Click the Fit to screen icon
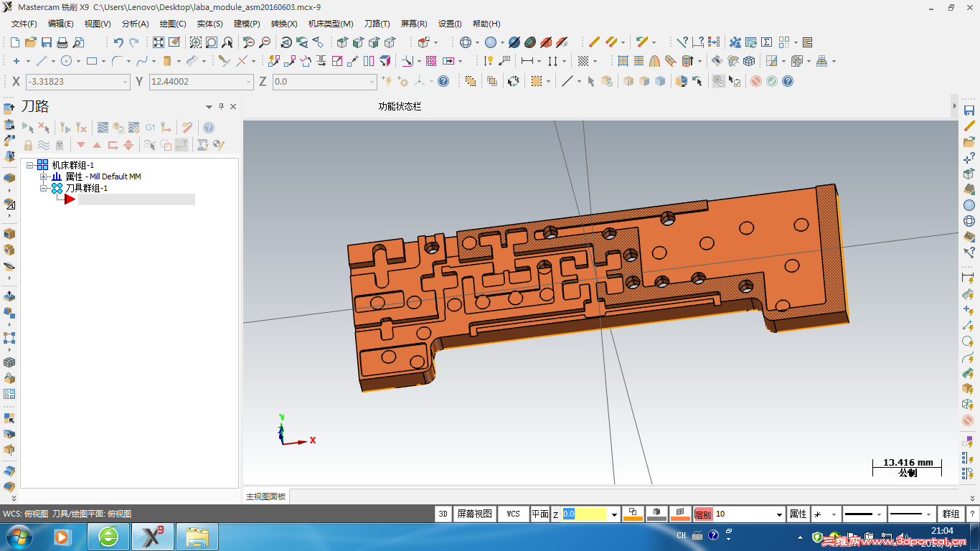 pos(159,42)
